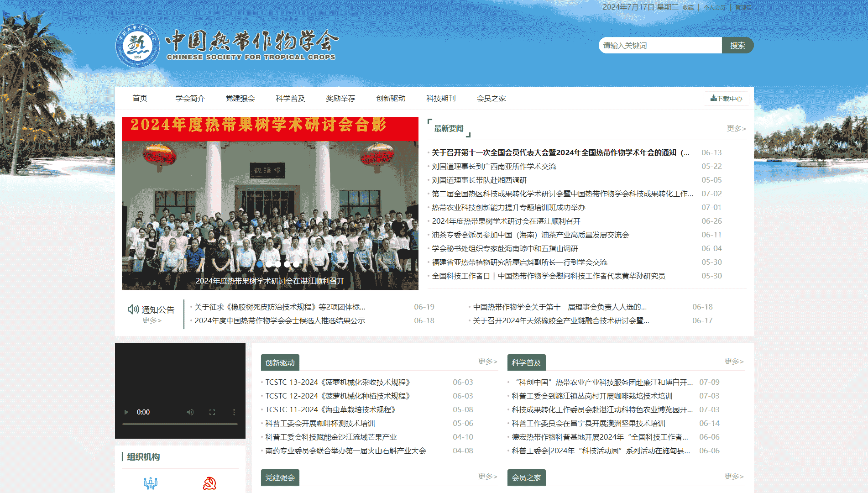Open TCSTC 12-2024《菠萝机械化种植技术规程》
This screenshot has height=493, width=868.
[x=339, y=396]
